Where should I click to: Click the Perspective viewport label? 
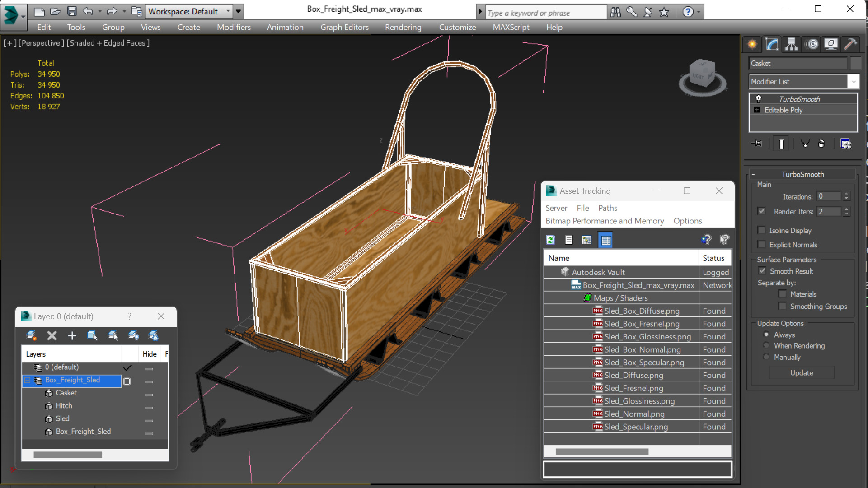pos(41,43)
